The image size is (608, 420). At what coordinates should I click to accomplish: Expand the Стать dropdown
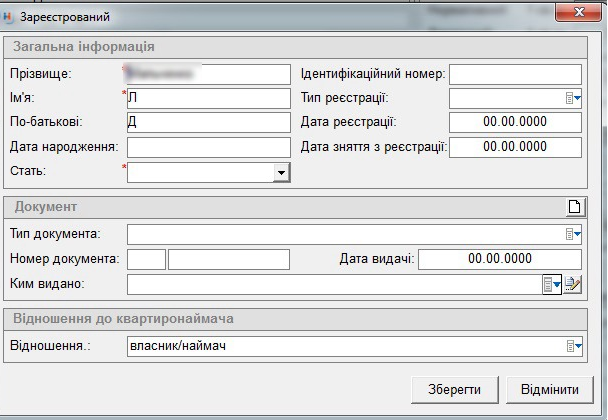(281, 173)
